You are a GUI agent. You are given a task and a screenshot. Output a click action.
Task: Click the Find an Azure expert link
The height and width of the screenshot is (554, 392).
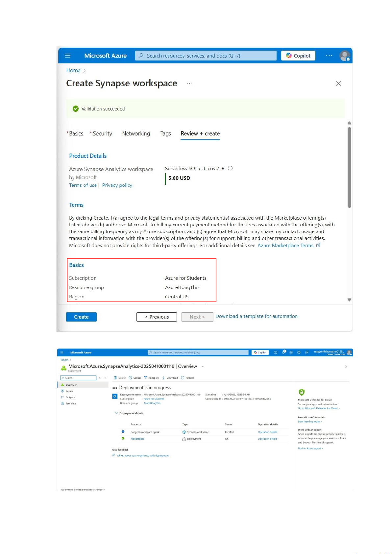coord(310,448)
